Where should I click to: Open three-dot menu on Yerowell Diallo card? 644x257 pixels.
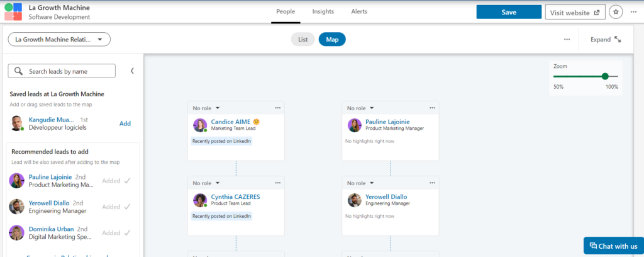432,183
